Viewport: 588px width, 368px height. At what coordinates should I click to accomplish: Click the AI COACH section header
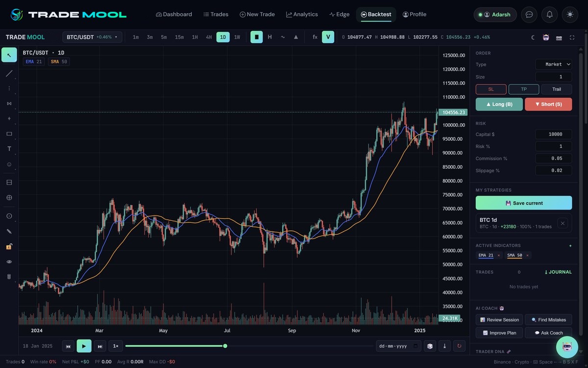pos(490,308)
